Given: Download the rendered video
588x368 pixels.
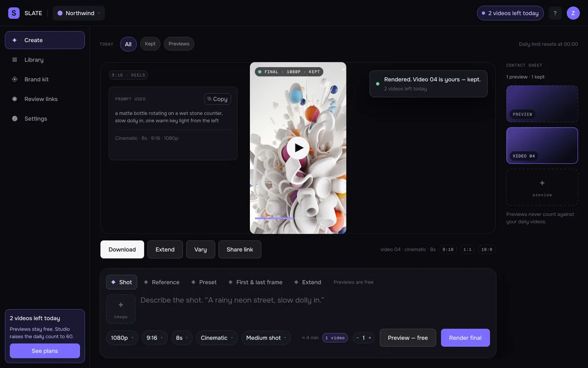Looking at the screenshot, I should [x=122, y=249].
